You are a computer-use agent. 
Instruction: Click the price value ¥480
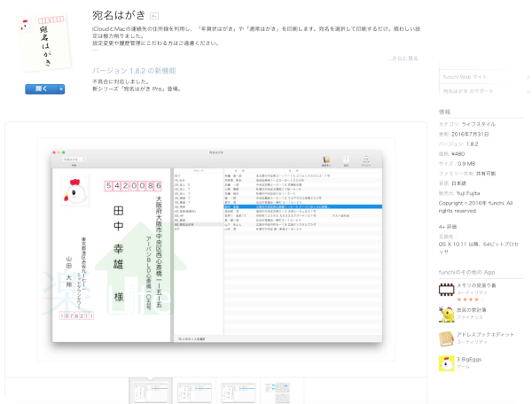458,154
